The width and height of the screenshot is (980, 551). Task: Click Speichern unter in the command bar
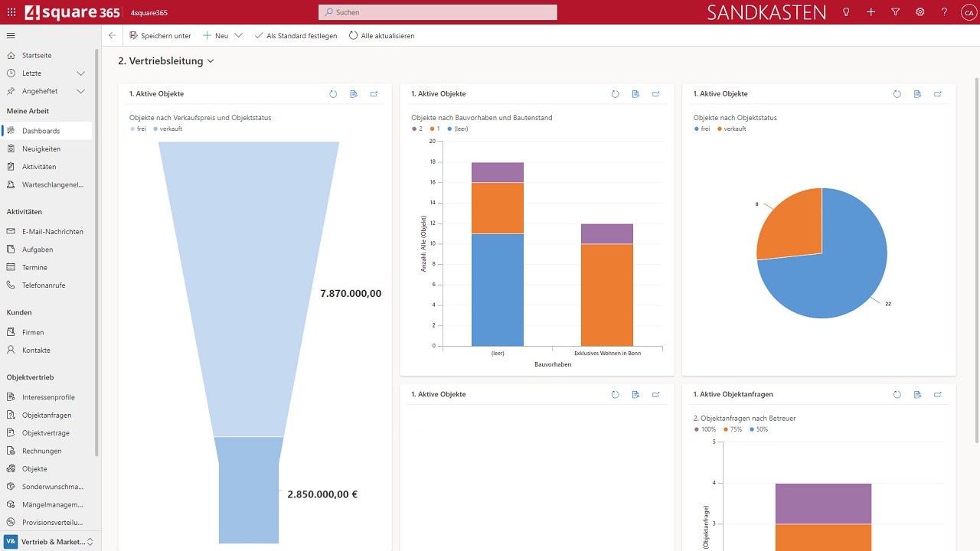point(160,35)
